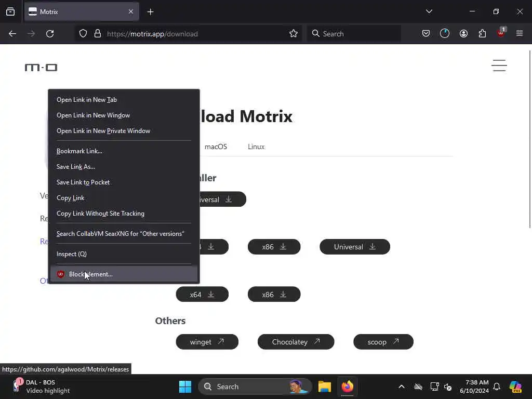Open the uBlock Origin toolbar icon
Image resolution: width=532 pixels, height=399 pixels.
(x=501, y=33)
